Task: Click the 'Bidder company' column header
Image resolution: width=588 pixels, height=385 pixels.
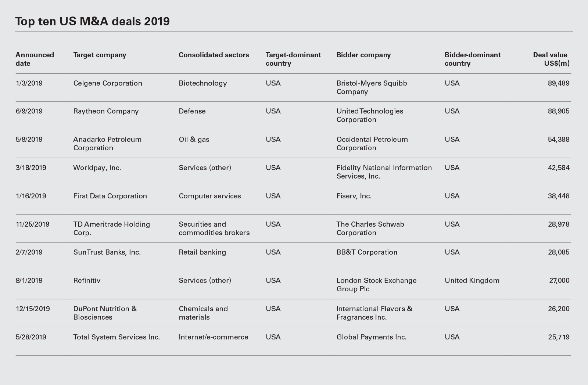Action: coord(363,55)
